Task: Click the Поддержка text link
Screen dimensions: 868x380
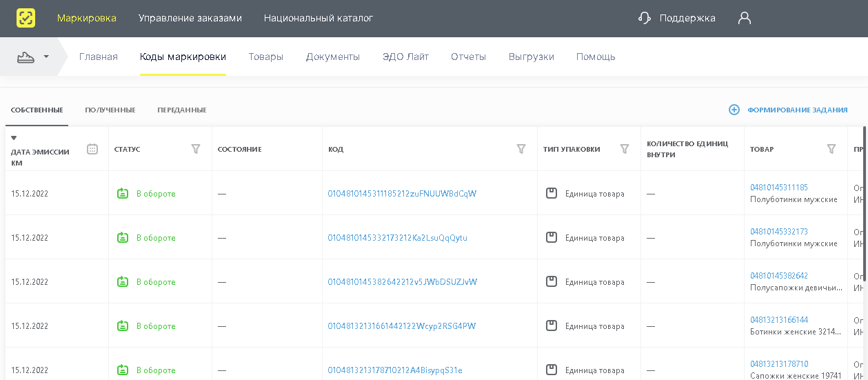Action: coord(687,19)
